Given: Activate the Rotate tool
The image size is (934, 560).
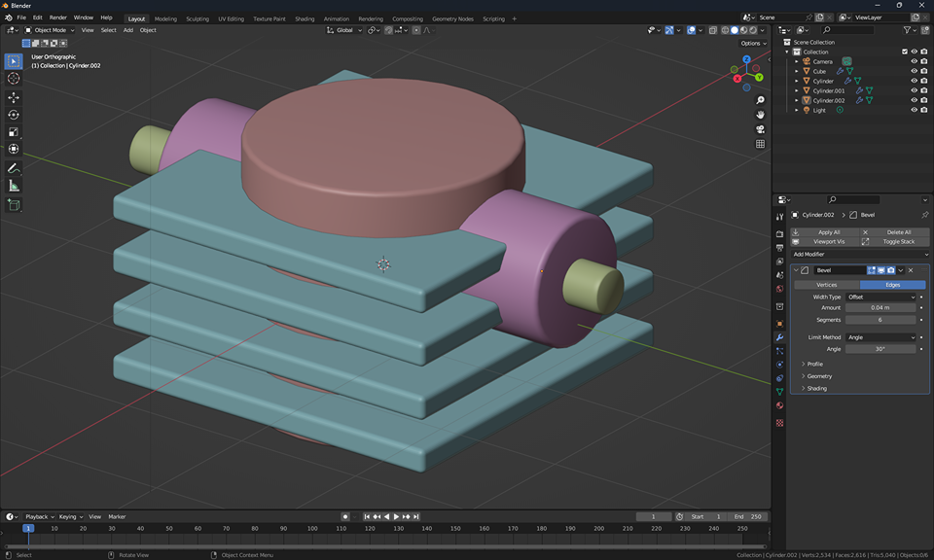Looking at the screenshot, I should (14, 115).
